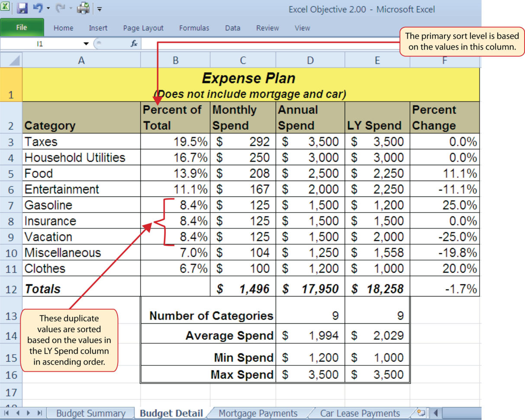Open the File tab

(22, 27)
